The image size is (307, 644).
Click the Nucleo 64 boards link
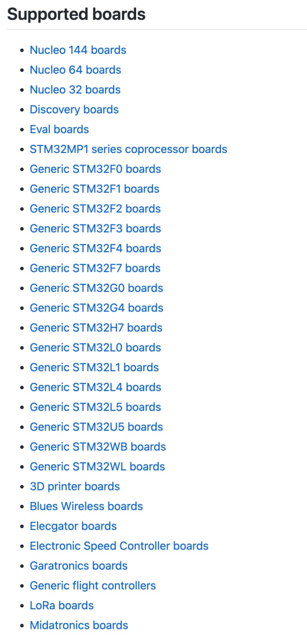pos(75,70)
